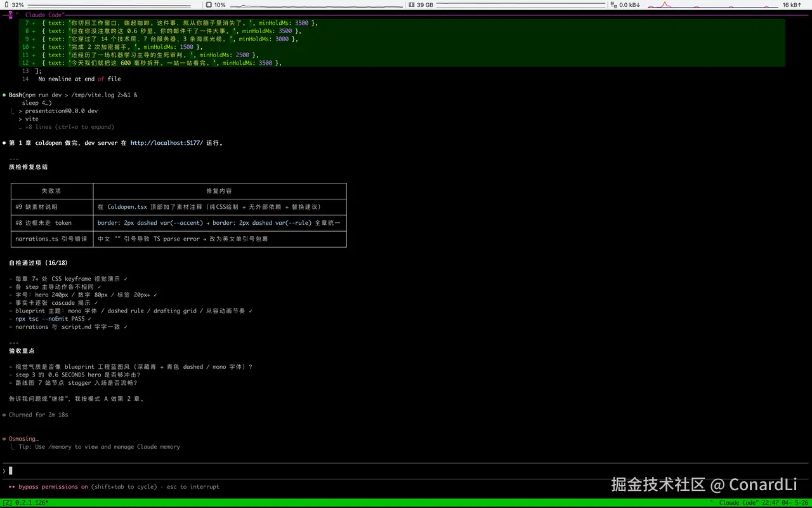
Task: Click the line starting '视觉气质是否像 blueprint'
Action: [x=131, y=367]
